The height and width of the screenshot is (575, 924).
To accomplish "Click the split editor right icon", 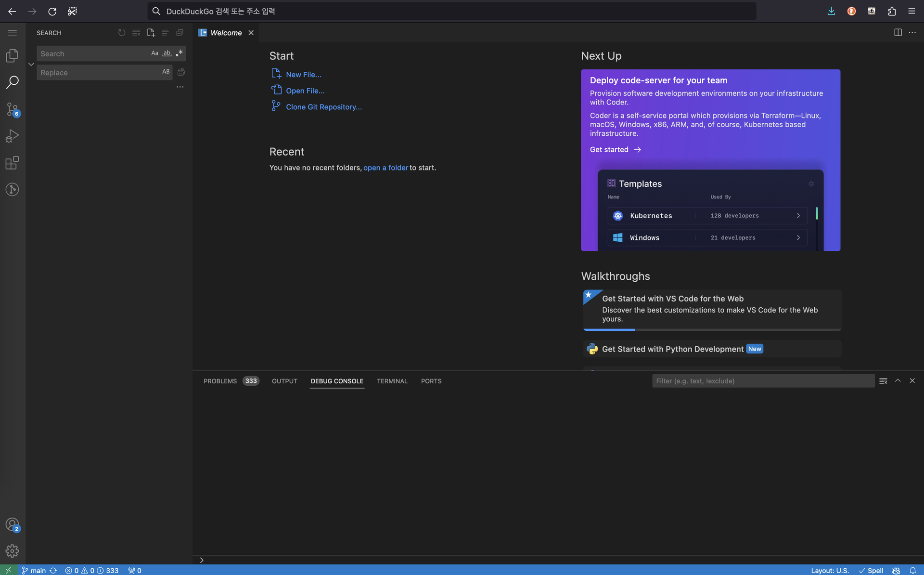I will click(898, 33).
